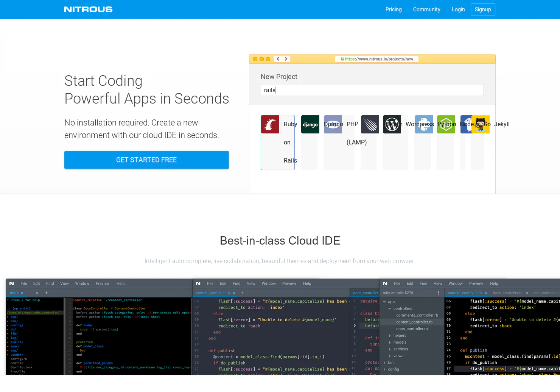Close content_controller.rb tab in second IDE
This screenshot has width=560, height=392.
[x=234, y=293]
